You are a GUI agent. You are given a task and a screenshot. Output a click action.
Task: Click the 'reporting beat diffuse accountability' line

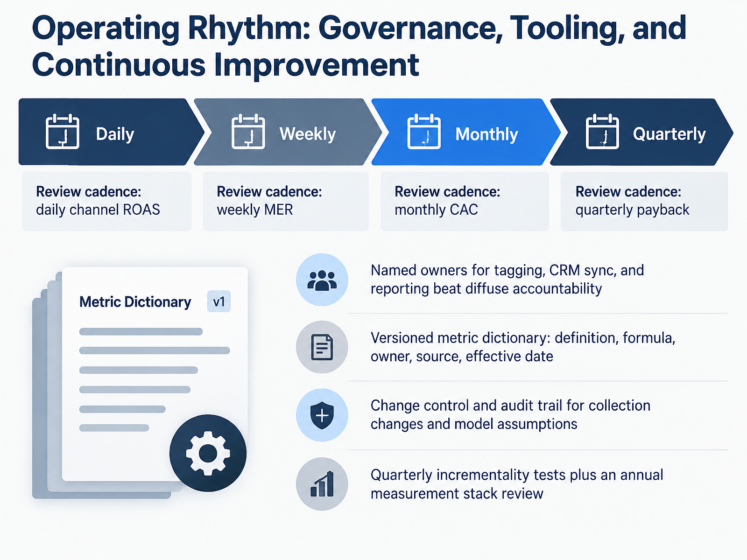(486, 289)
